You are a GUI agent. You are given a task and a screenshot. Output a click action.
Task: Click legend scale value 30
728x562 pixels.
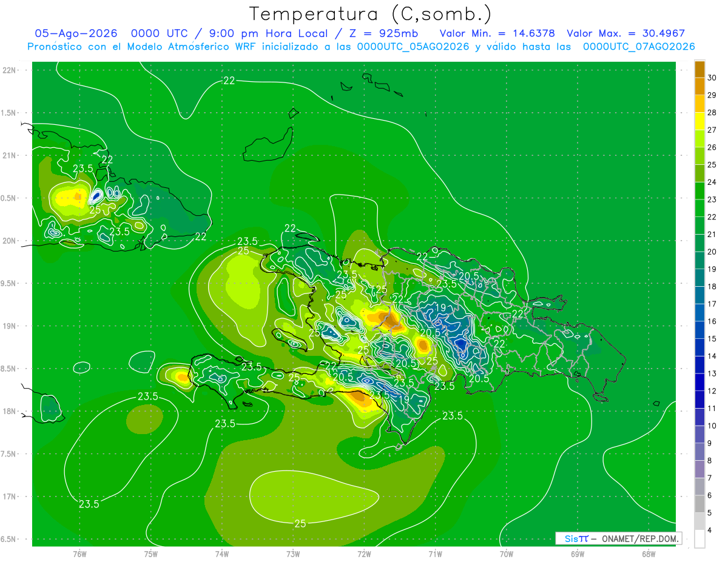click(x=712, y=78)
